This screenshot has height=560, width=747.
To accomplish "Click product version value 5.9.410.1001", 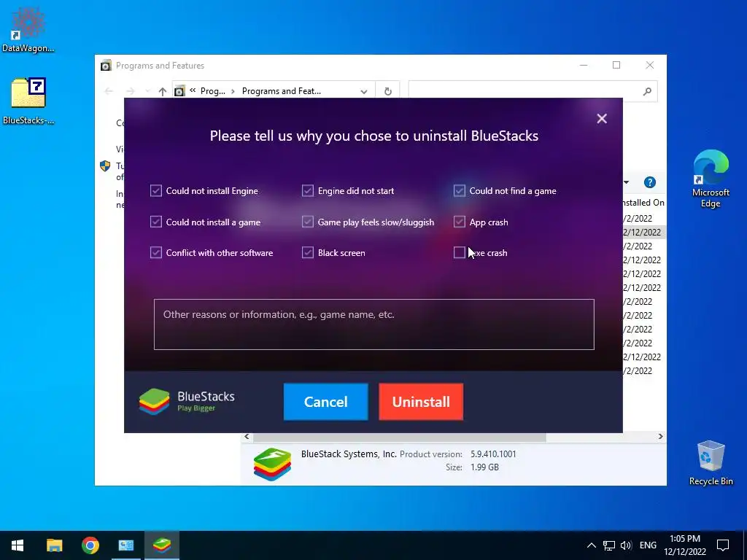I will (x=493, y=454).
